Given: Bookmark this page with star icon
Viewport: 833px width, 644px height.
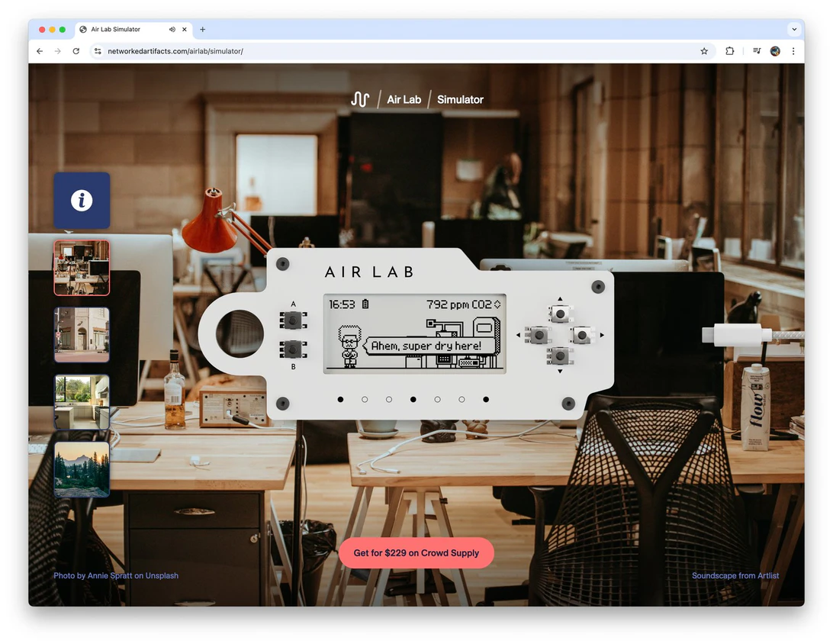Looking at the screenshot, I should click(x=704, y=51).
